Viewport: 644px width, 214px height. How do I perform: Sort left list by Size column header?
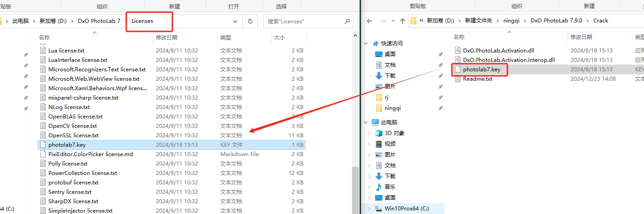point(279,38)
